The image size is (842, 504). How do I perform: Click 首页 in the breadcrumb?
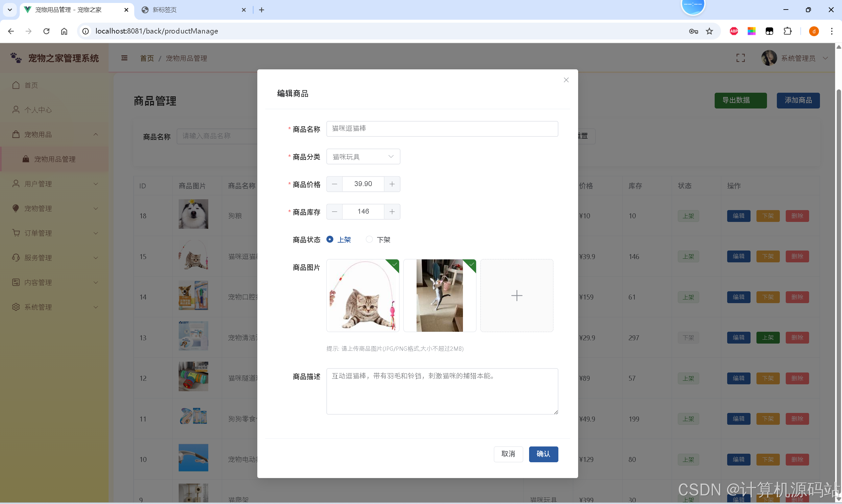pyautogui.click(x=147, y=59)
